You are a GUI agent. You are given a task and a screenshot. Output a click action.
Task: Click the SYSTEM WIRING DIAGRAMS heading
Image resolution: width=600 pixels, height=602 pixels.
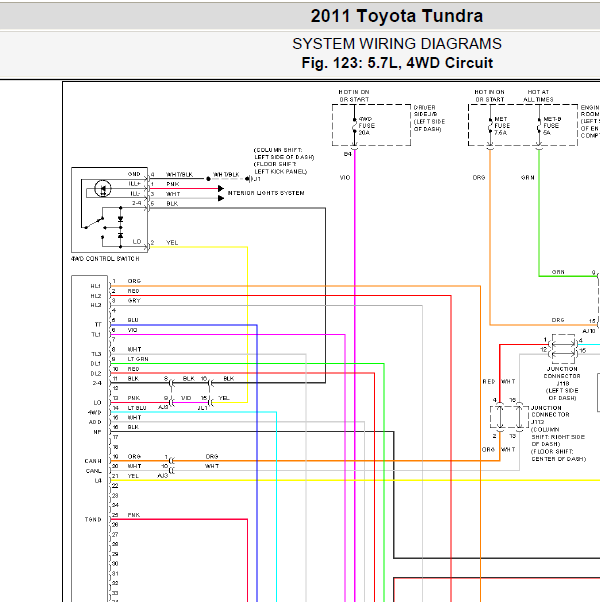click(397, 44)
